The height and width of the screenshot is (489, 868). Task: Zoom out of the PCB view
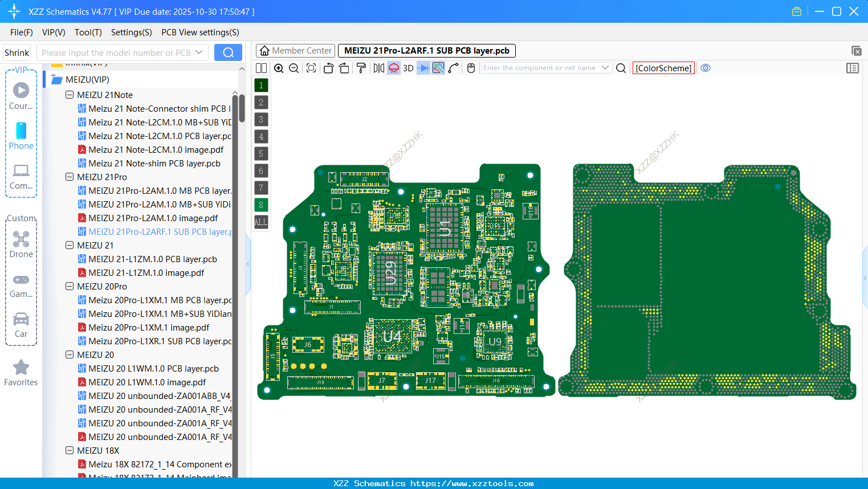click(293, 68)
